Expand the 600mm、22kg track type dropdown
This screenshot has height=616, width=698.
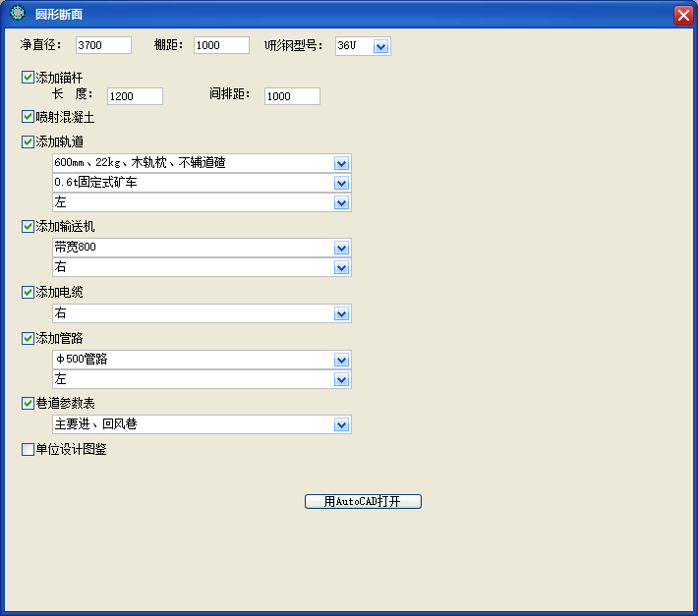[x=341, y=163]
